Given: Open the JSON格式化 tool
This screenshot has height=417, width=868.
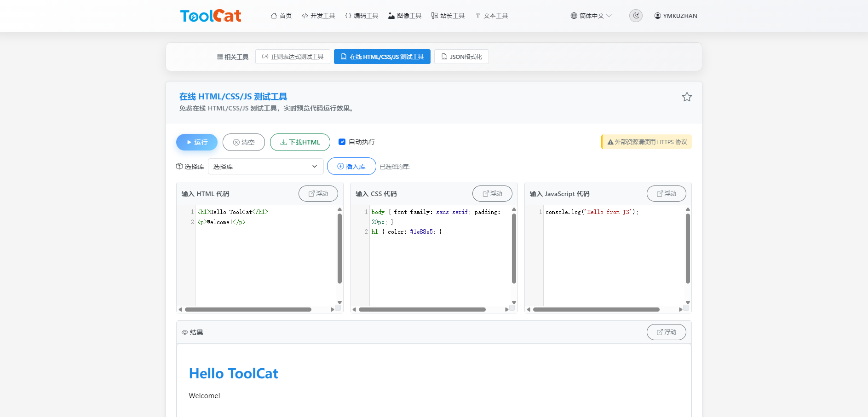Looking at the screenshot, I should coord(461,56).
